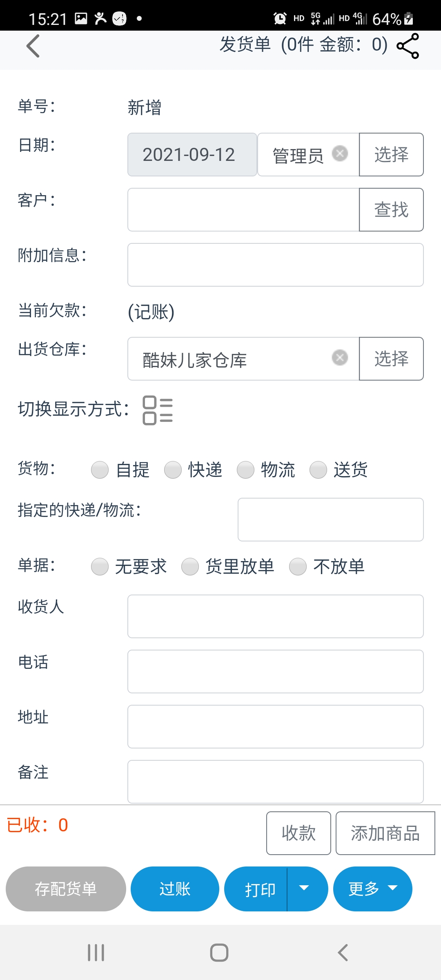
Task: Tap Android back navigation arrow
Action: pos(343,952)
